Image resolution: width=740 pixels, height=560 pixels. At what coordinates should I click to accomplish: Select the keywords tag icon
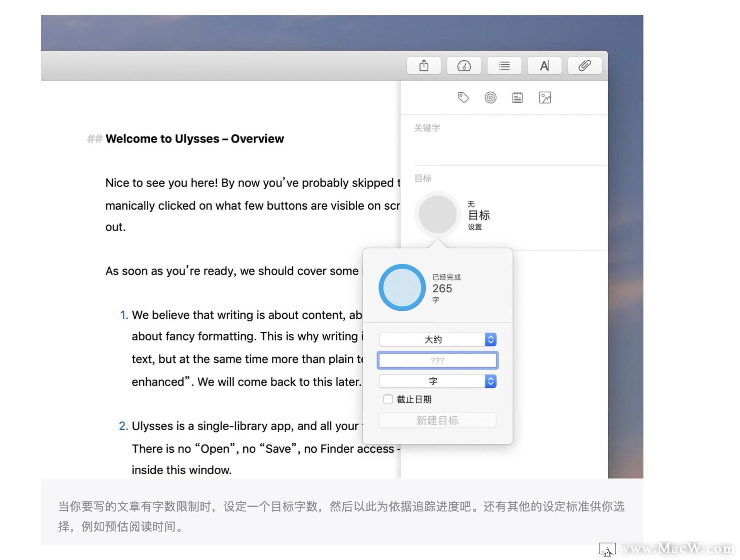(x=463, y=98)
